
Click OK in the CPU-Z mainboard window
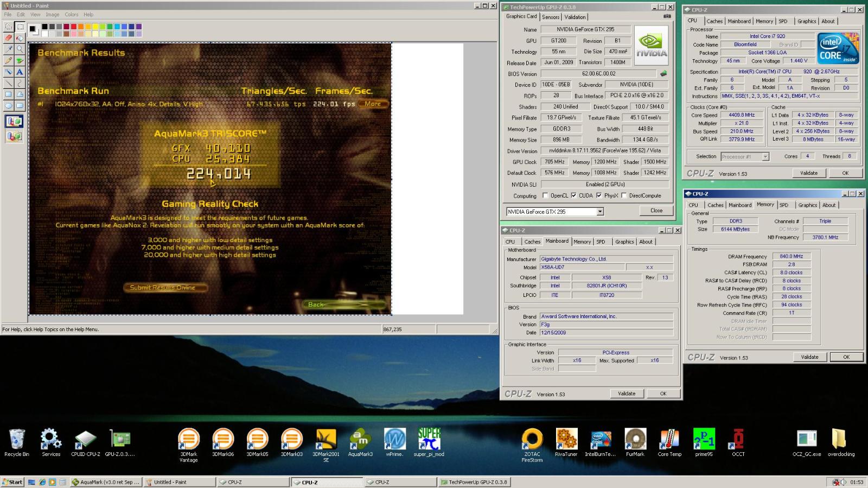(x=663, y=394)
